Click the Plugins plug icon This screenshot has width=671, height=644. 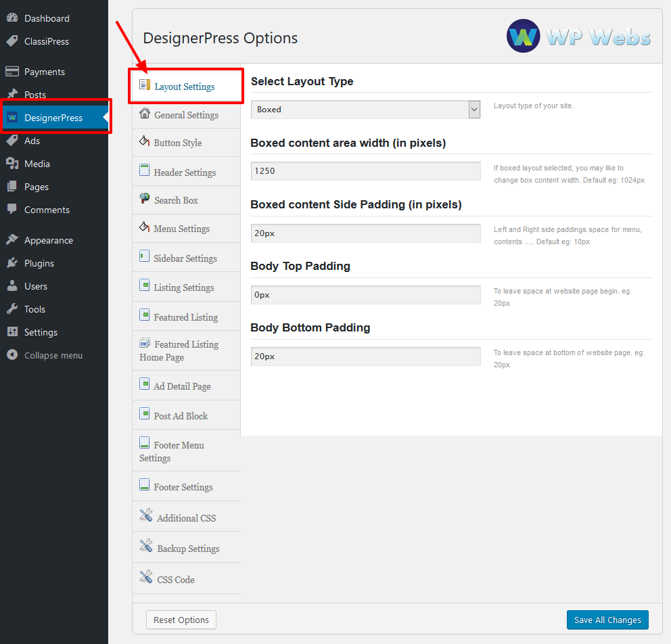coord(12,262)
